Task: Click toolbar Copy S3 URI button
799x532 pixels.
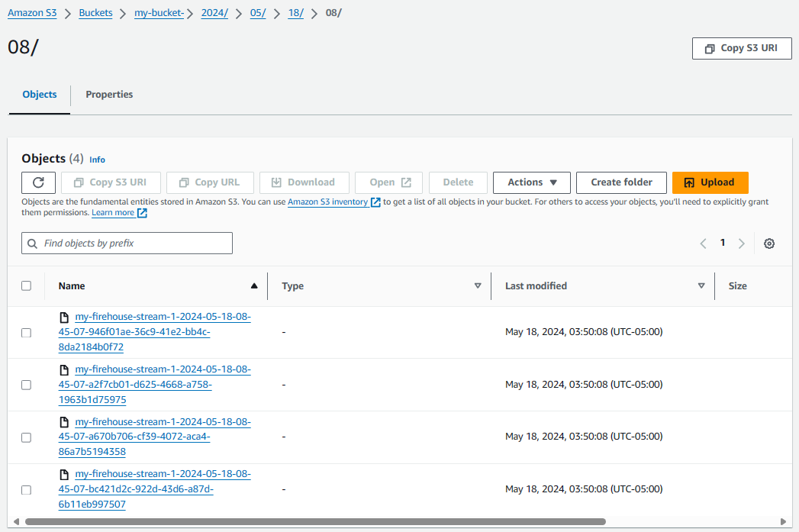Action: click(x=111, y=182)
